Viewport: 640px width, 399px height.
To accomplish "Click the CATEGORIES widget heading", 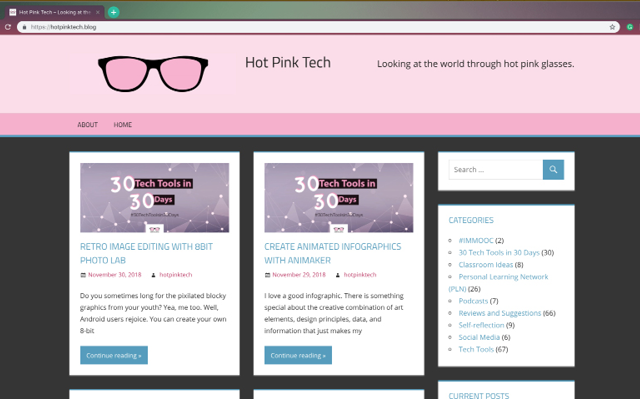I will point(471,220).
